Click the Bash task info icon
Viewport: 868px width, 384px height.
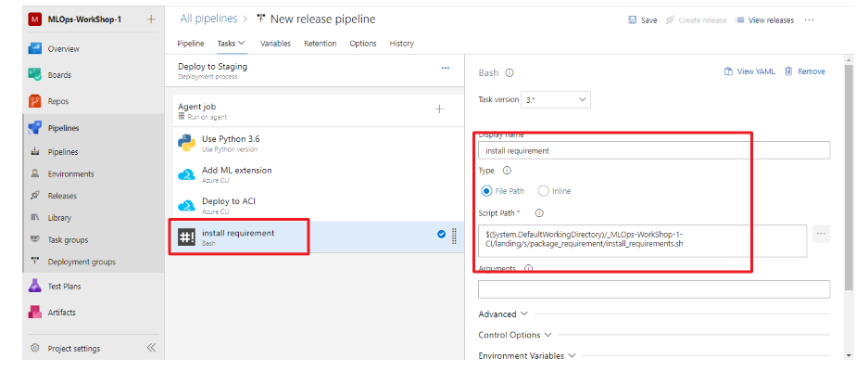click(x=509, y=72)
